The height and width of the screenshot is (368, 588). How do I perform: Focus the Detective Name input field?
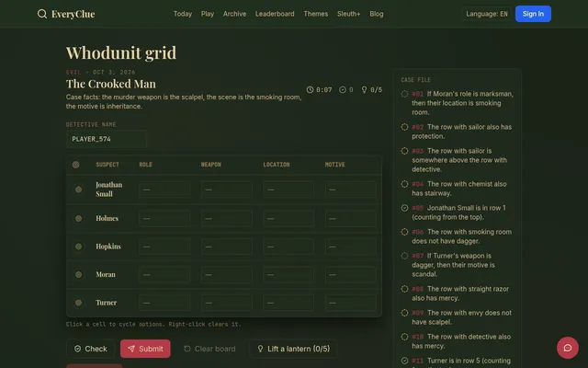point(107,139)
